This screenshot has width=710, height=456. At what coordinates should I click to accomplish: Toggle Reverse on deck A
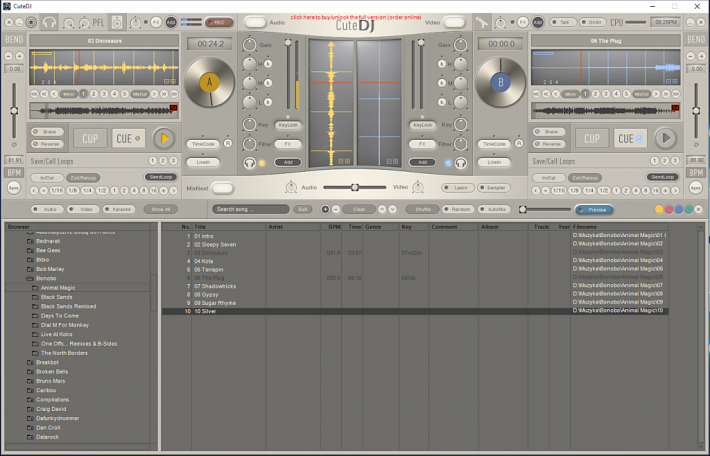pyautogui.click(x=48, y=144)
